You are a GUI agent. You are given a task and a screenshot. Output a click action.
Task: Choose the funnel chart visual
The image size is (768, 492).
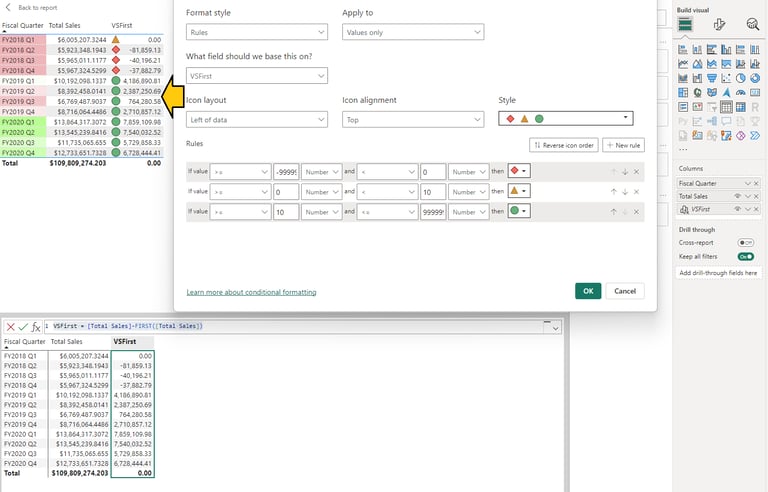click(712, 78)
